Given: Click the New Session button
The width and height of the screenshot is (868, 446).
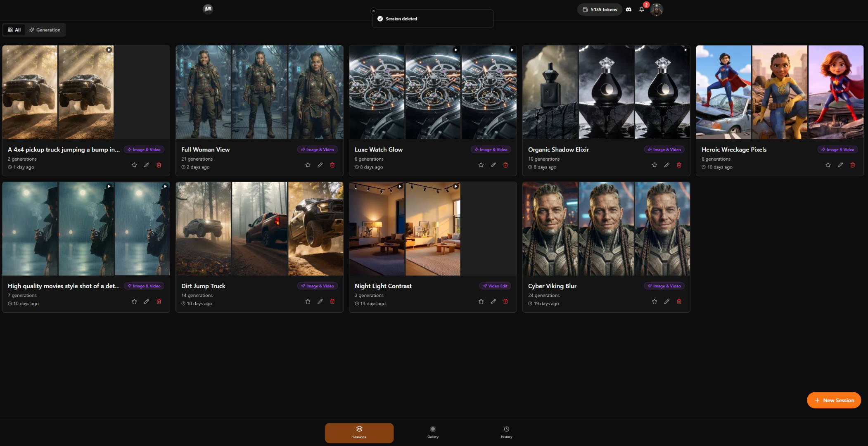Looking at the screenshot, I should pyautogui.click(x=834, y=400).
